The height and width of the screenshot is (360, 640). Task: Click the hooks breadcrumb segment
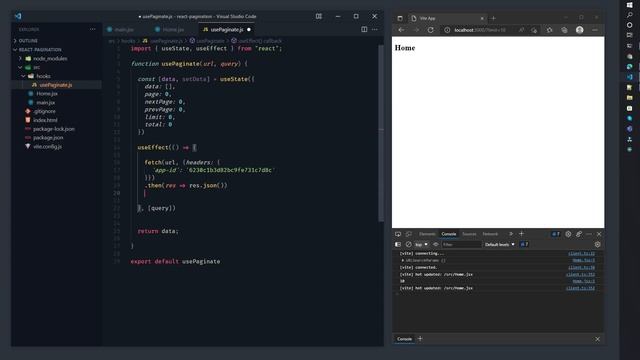128,41
